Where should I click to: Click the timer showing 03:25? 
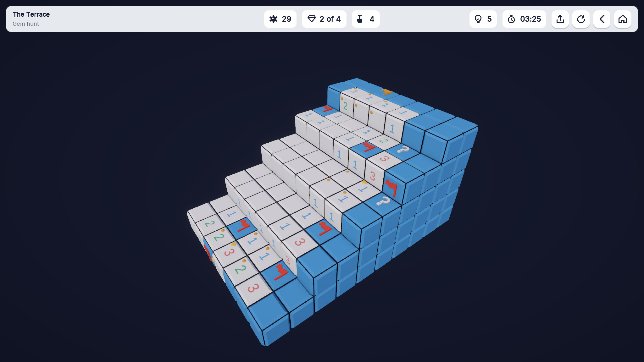pyautogui.click(x=524, y=19)
